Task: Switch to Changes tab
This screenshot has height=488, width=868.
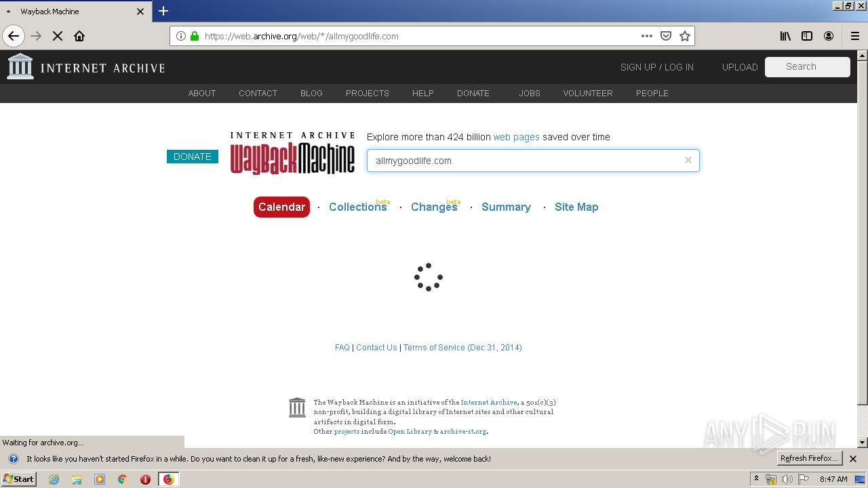Action: 434,207
